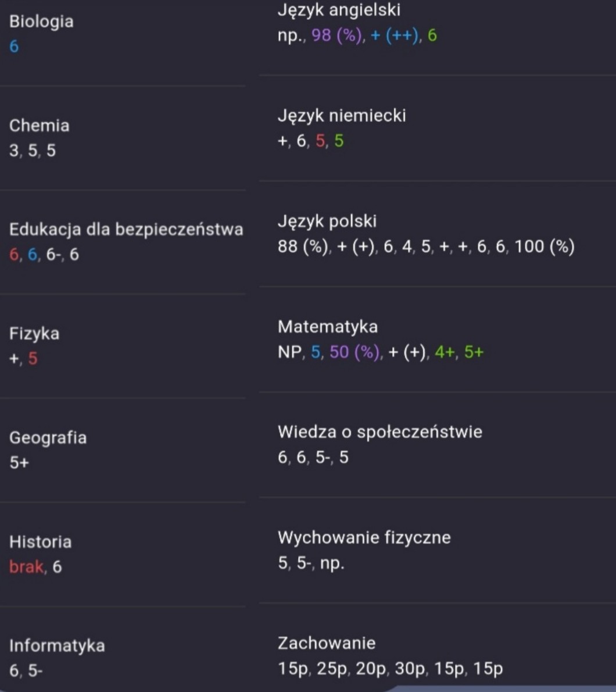Tap the green 5+ grade in Matematyka
This screenshot has height=692, width=616.
coord(474,352)
